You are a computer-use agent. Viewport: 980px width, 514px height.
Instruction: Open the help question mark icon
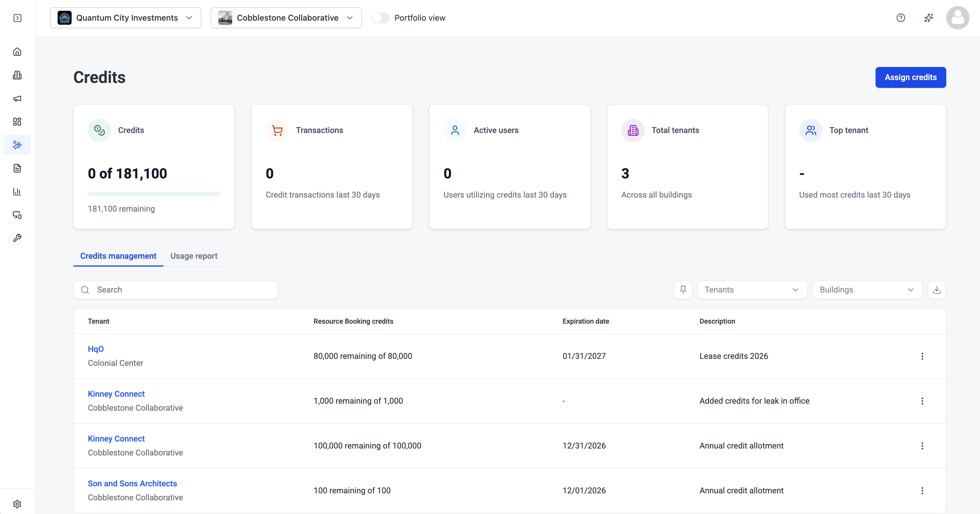click(901, 18)
